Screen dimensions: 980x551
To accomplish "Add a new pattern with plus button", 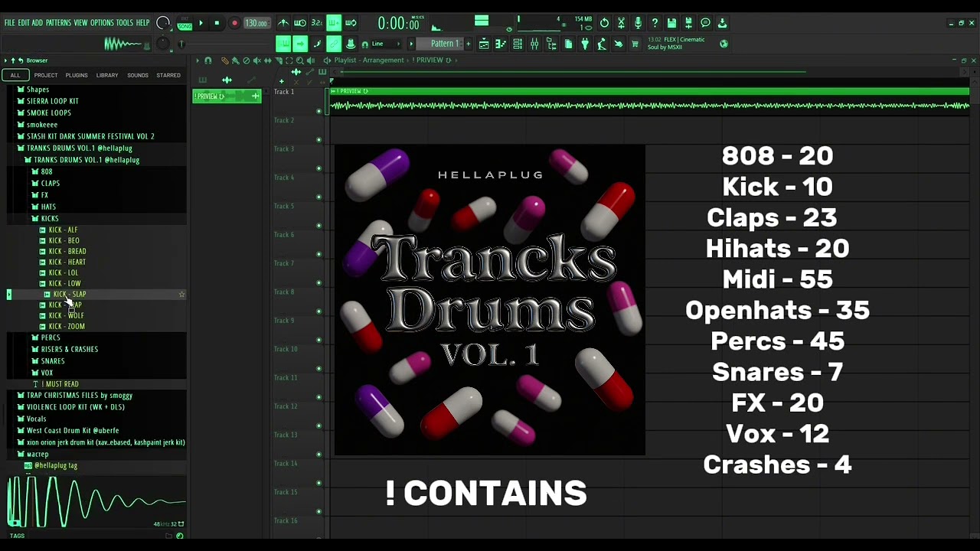I will coord(469,44).
